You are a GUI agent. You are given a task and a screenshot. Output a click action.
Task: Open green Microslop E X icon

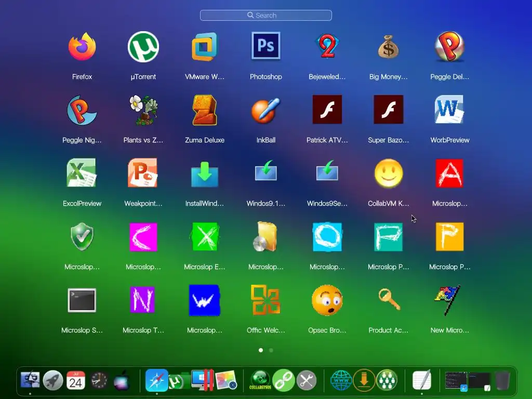click(205, 236)
